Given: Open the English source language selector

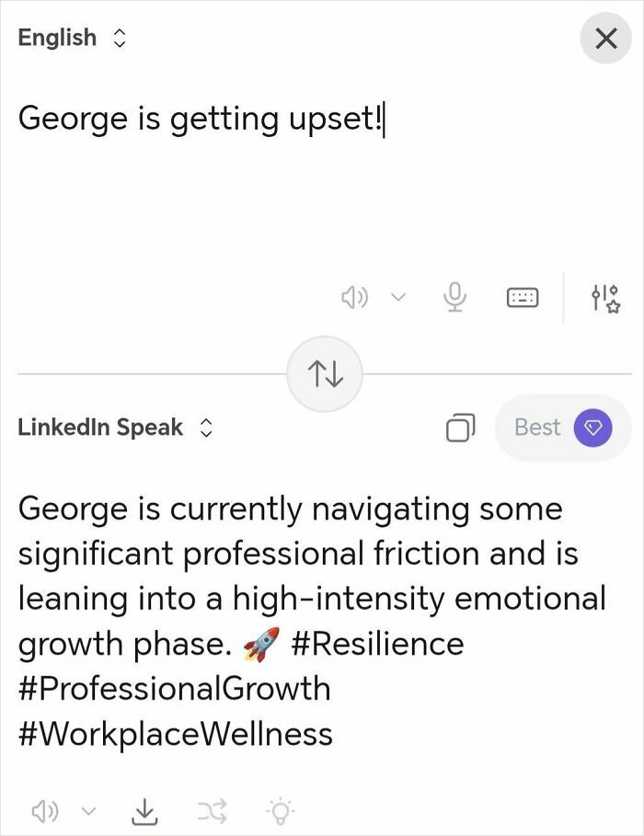Looking at the screenshot, I should 118,38.
